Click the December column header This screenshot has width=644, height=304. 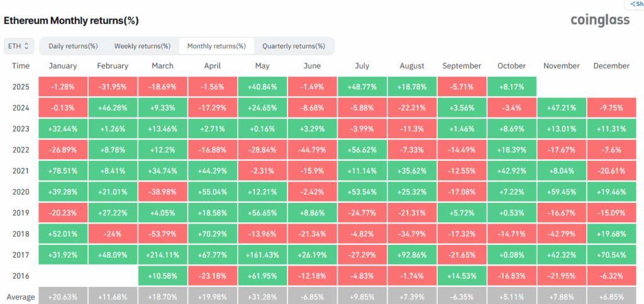coord(611,66)
